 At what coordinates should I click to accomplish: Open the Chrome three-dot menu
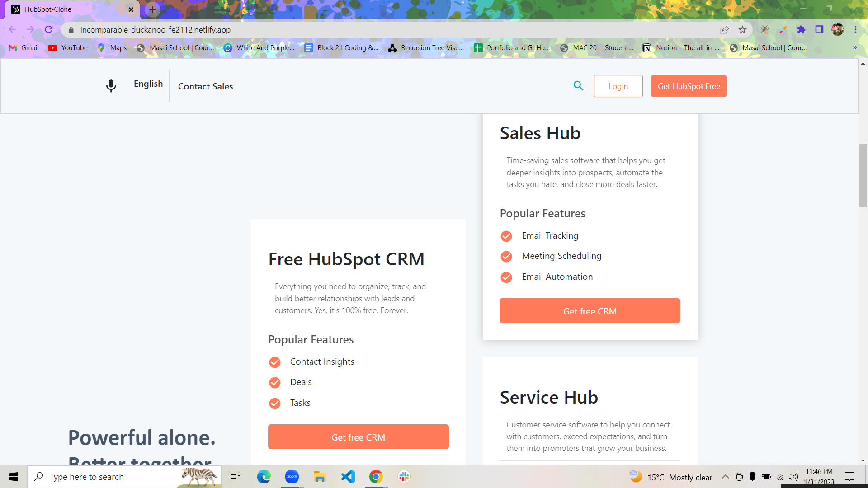(x=855, y=30)
